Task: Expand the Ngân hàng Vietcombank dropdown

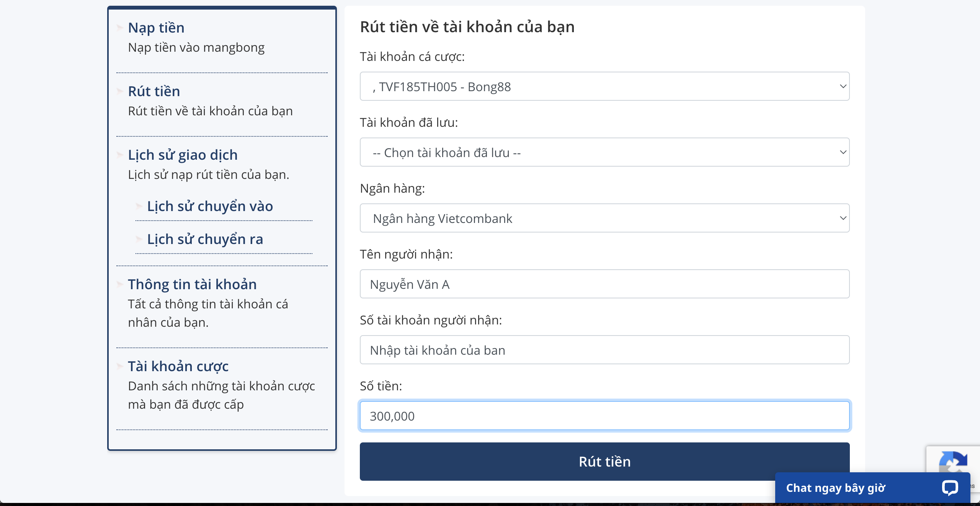Action: 605,218
